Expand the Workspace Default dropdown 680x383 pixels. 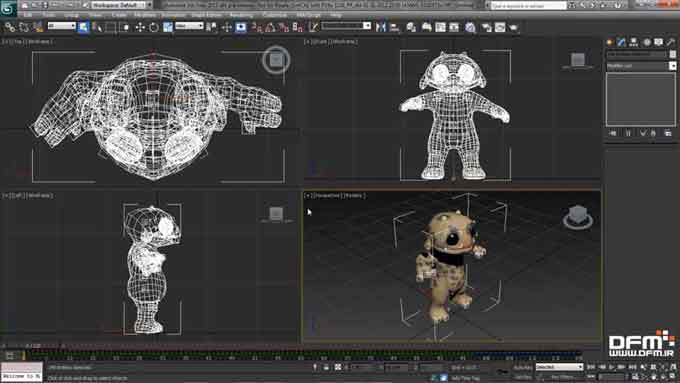click(122, 5)
